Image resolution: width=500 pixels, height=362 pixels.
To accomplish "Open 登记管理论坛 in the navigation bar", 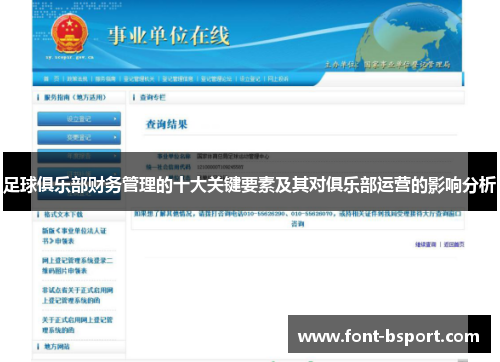I will (216, 79).
